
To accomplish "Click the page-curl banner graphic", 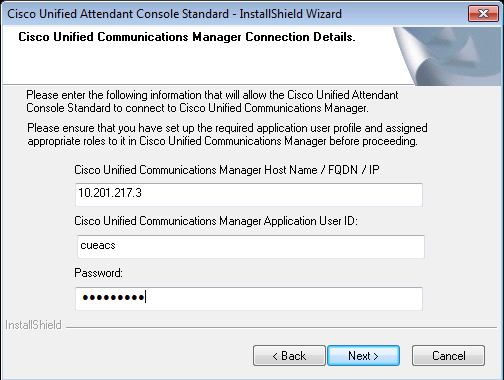I will [x=448, y=56].
